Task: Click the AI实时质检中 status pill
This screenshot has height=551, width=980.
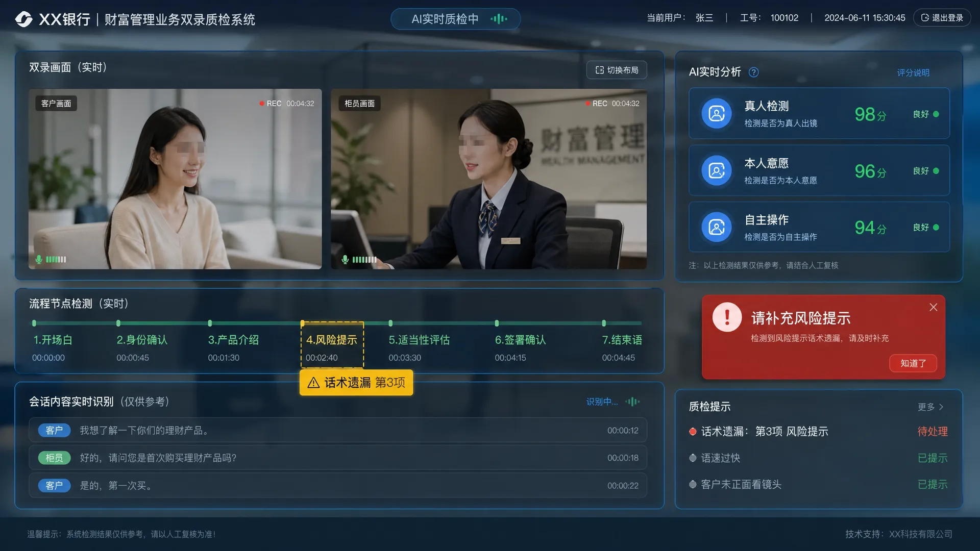Action: [x=455, y=19]
